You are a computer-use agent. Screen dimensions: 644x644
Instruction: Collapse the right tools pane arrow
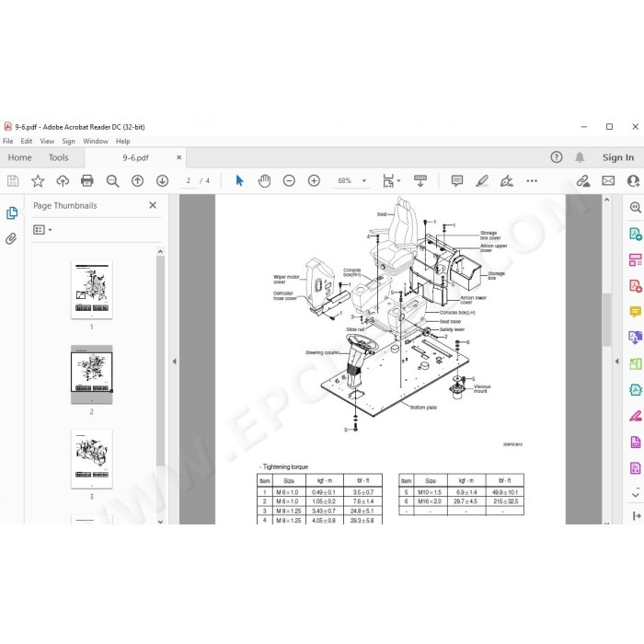click(616, 362)
